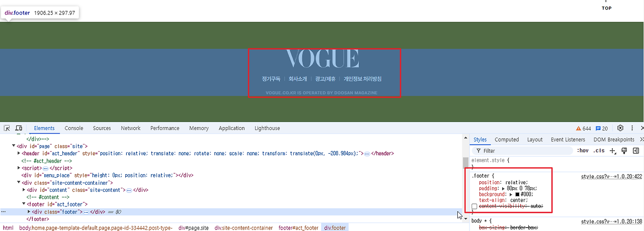This screenshot has height=231, width=644.
Task: Show more side panel tabs with chevron
Action: 641,140
